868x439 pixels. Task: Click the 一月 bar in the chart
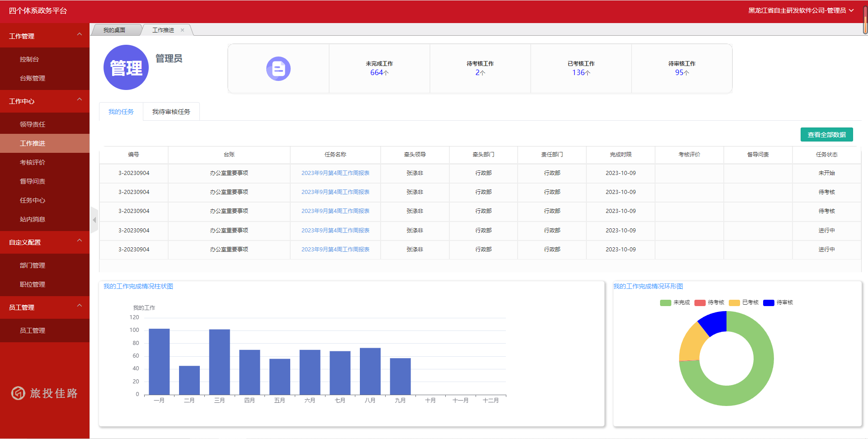159,362
